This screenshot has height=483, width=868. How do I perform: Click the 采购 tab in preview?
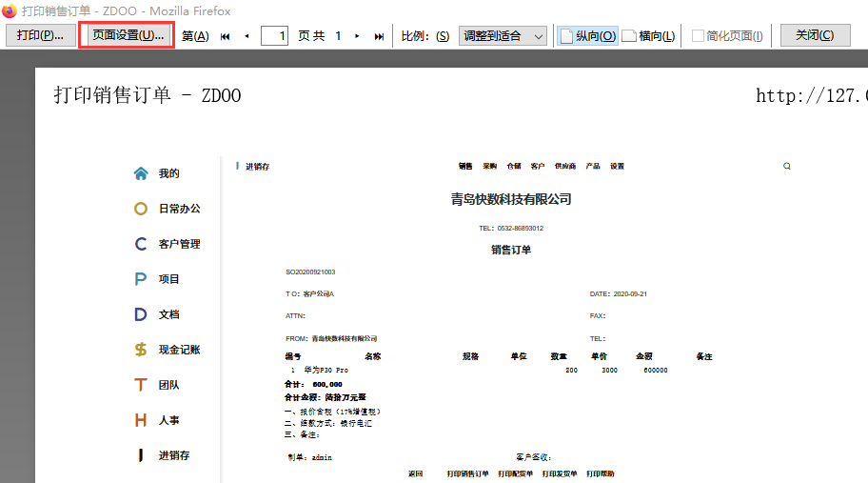[x=490, y=166]
